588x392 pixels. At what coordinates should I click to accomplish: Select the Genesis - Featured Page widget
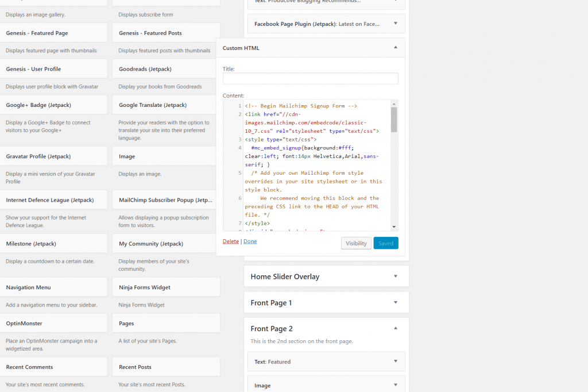tap(53, 33)
